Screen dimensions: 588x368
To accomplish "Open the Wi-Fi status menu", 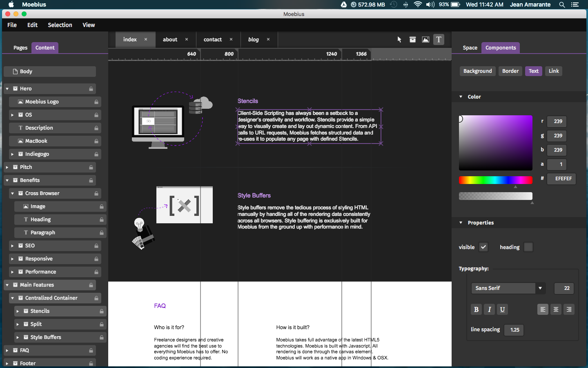I will [x=418, y=4].
